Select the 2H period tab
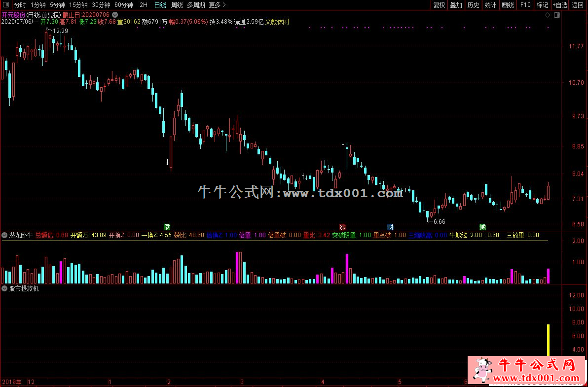The image size is (588, 387). [143, 5]
